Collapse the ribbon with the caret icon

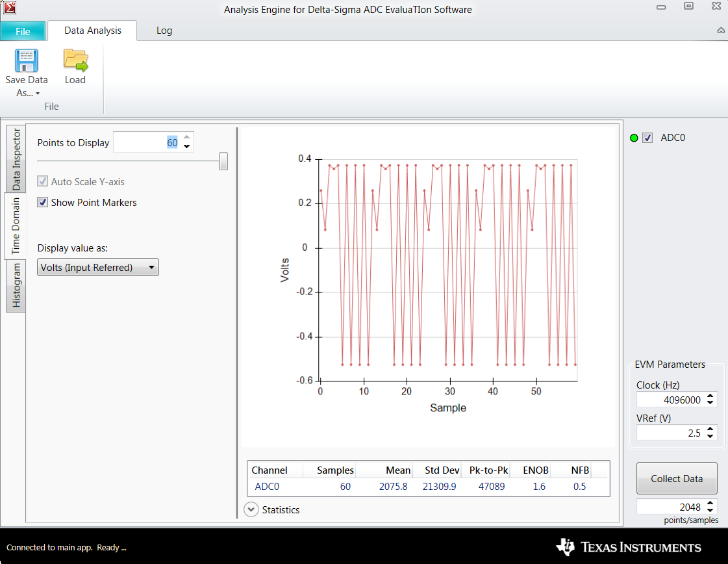721,31
